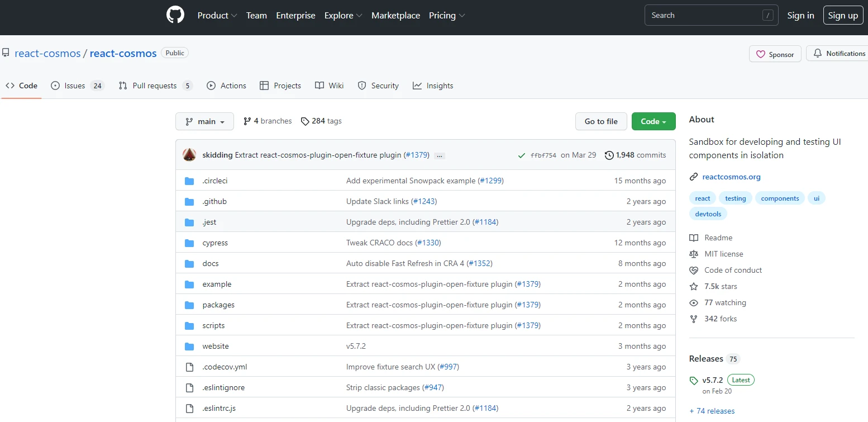The width and height of the screenshot is (868, 422).
Task: Open the + 74 releases link
Action: pos(712,411)
